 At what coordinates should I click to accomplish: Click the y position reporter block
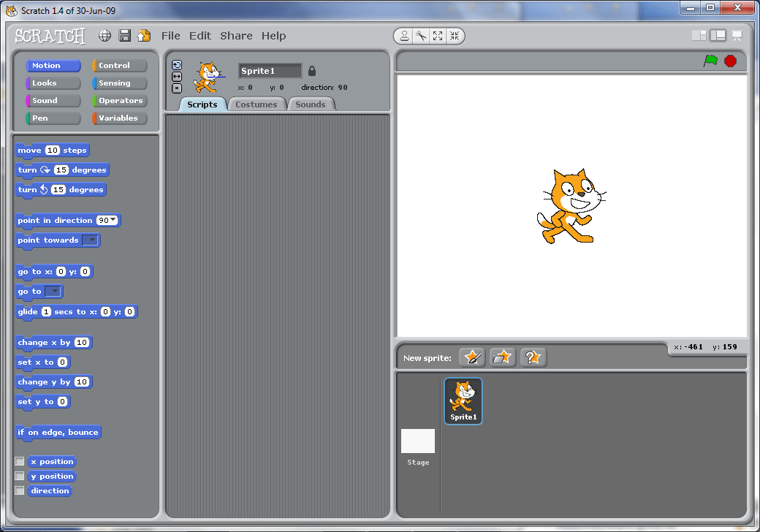pyautogui.click(x=52, y=476)
